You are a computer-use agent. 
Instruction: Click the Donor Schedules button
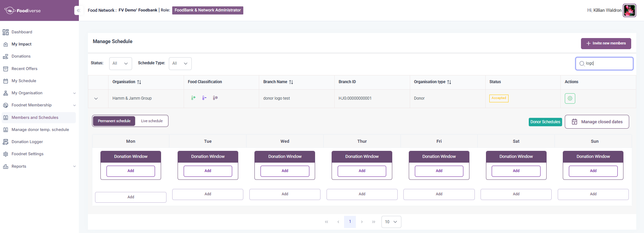click(545, 122)
